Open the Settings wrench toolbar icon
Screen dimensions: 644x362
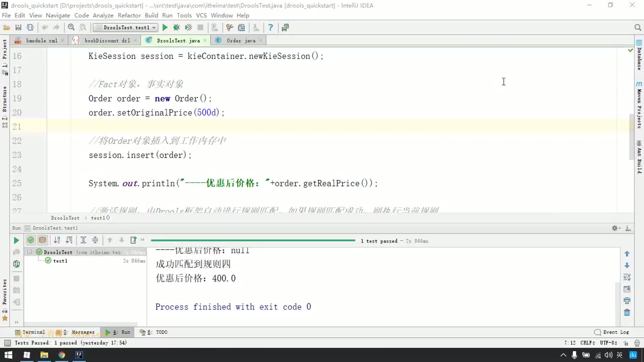pos(230,27)
